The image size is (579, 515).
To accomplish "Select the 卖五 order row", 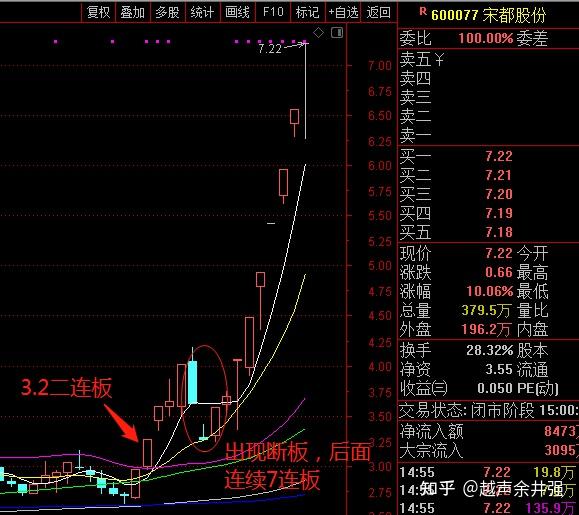I will (488, 59).
